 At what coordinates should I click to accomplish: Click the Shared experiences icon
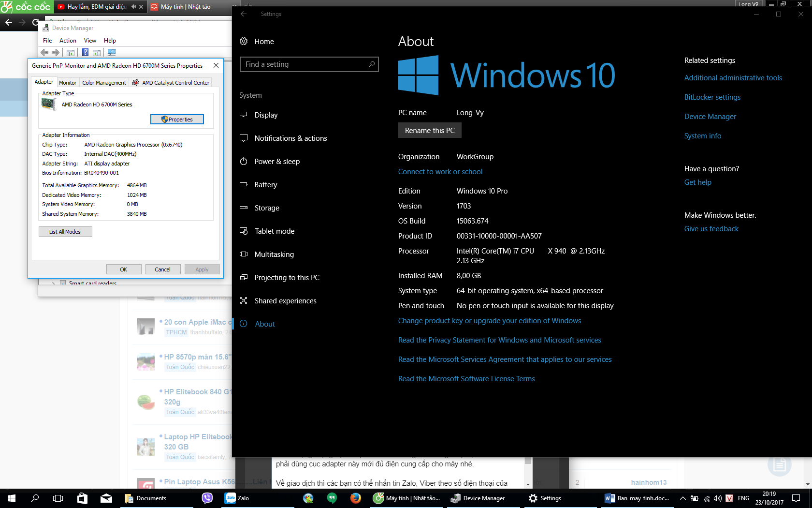pyautogui.click(x=244, y=301)
